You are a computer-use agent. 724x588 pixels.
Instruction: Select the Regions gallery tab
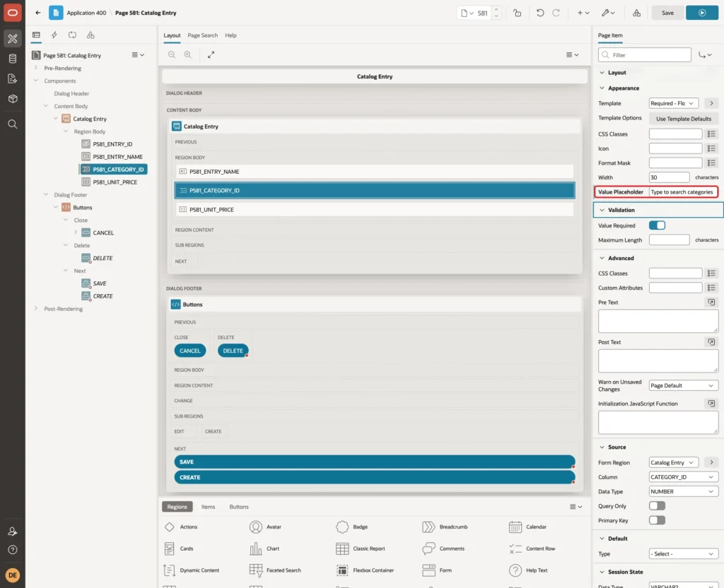(177, 507)
